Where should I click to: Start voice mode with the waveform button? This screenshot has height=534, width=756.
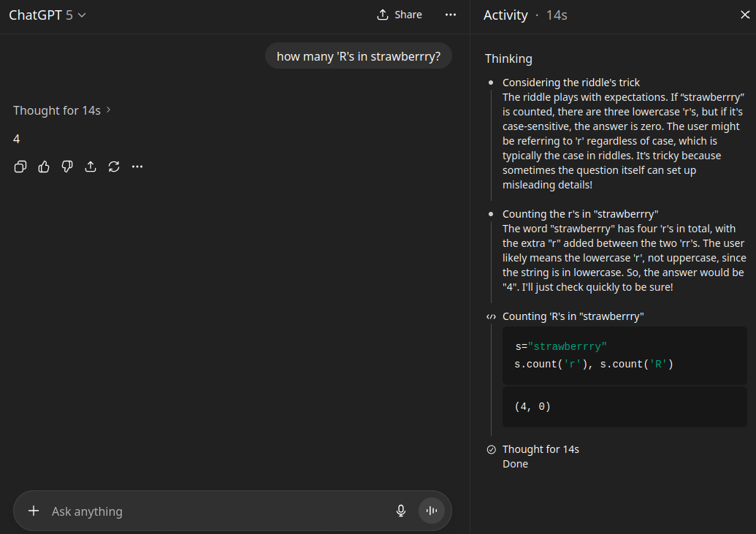(x=432, y=511)
